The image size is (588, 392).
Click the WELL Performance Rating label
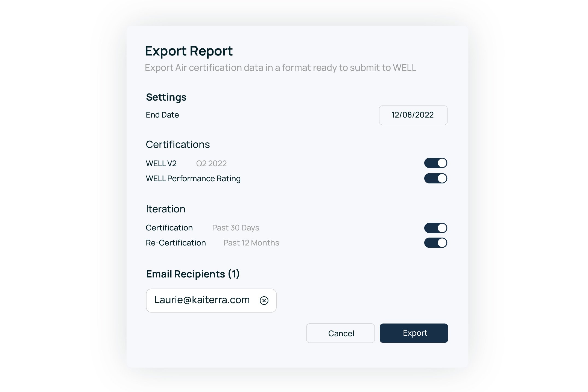pos(193,179)
